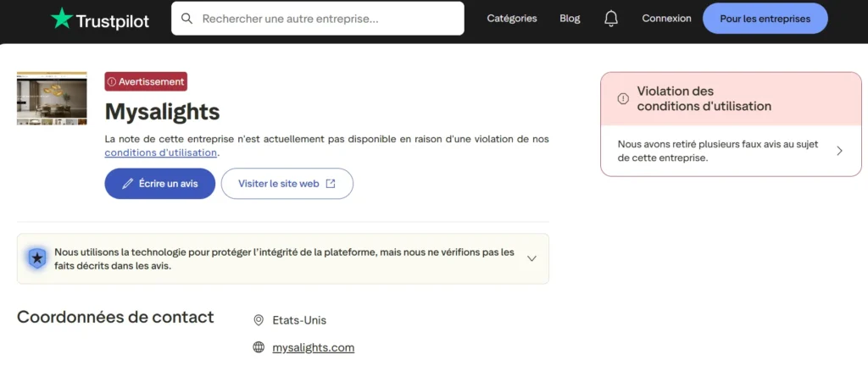Click the Trustpilot star logo
868x371 pixels.
pyautogui.click(x=61, y=19)
